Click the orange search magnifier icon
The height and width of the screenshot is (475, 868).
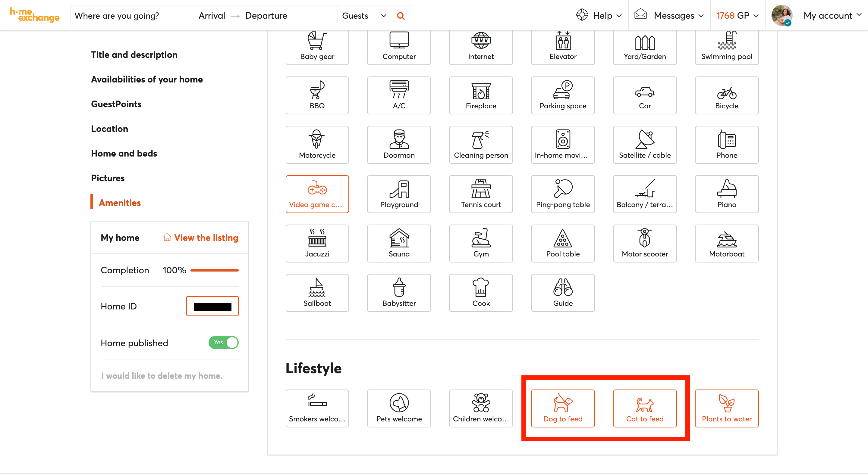click(400, 15)
